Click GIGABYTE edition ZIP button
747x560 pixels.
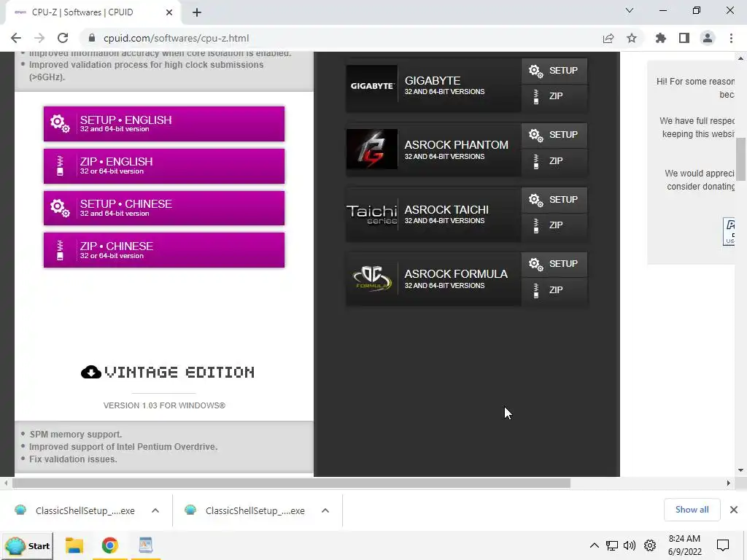[x=554, y=97]
